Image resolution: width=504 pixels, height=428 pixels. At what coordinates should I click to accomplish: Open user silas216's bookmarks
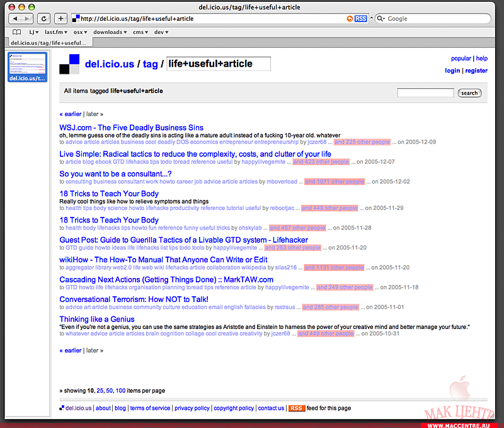(x=286, y=267)
